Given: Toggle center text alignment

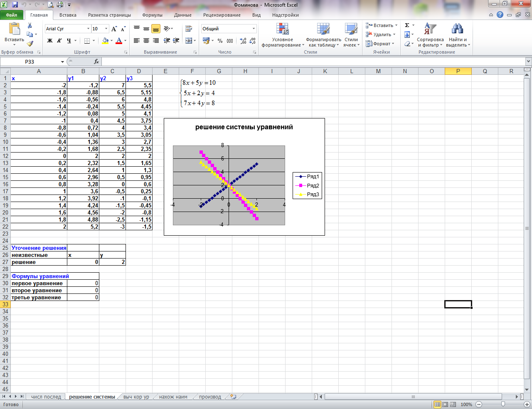Looking at the screenshot, I should point(146,41).
